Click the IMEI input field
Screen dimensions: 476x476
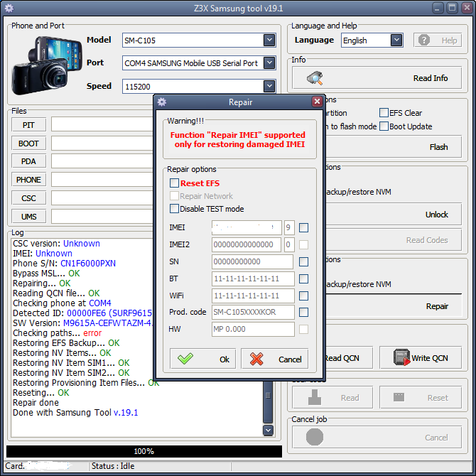tap(247, 227)
